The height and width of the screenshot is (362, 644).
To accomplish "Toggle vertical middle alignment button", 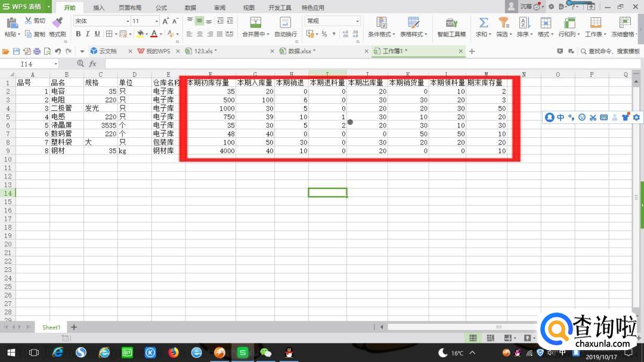I will [x=199, y=20].
